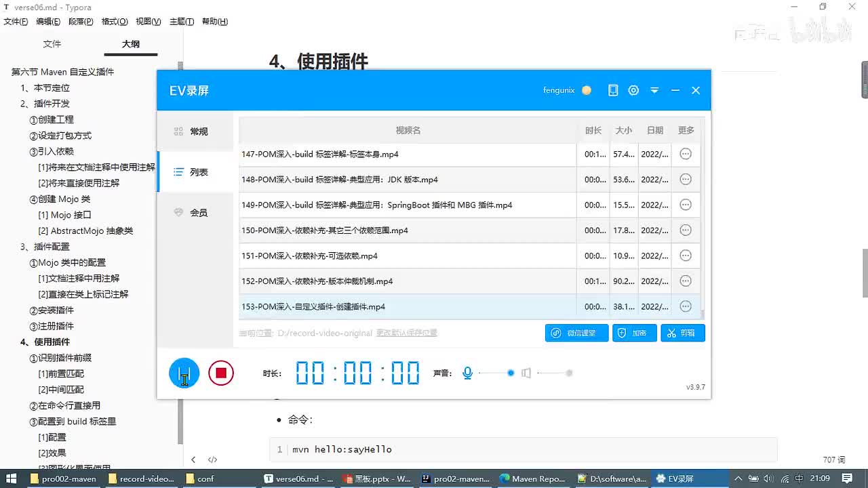Open more options for video 147
This screenshot has width=868, height=488.
pyautogui.click(x=686, y=154)
